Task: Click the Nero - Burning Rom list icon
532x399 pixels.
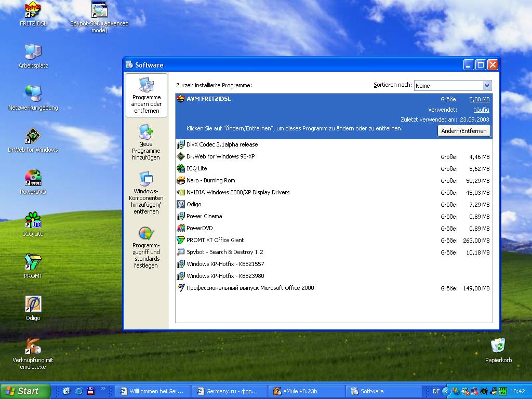Action: pos(181,180)
